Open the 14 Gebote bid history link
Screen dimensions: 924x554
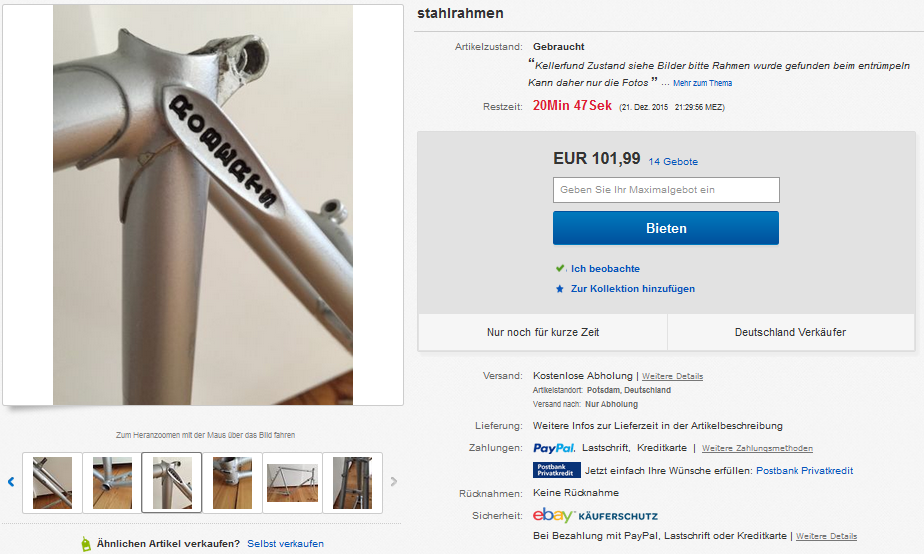click(x=673, y=161)
